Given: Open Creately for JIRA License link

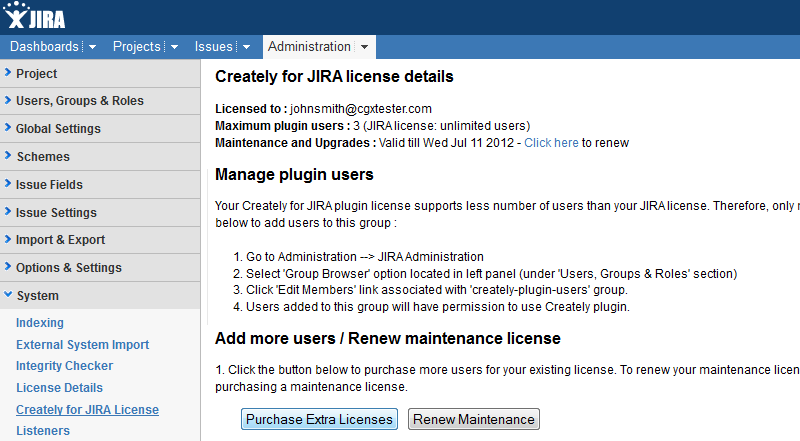Looking at the screenshot, I should point(87,410).
